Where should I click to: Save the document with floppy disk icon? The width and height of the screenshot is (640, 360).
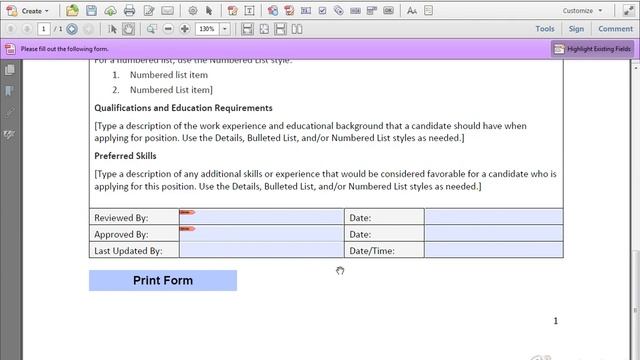[91, 11]
